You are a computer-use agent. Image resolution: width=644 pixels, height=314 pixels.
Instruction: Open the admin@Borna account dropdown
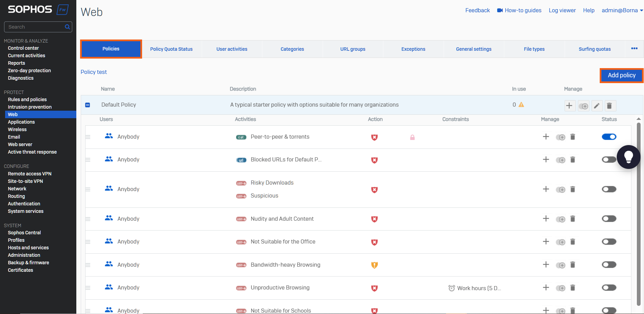point(622,10)
